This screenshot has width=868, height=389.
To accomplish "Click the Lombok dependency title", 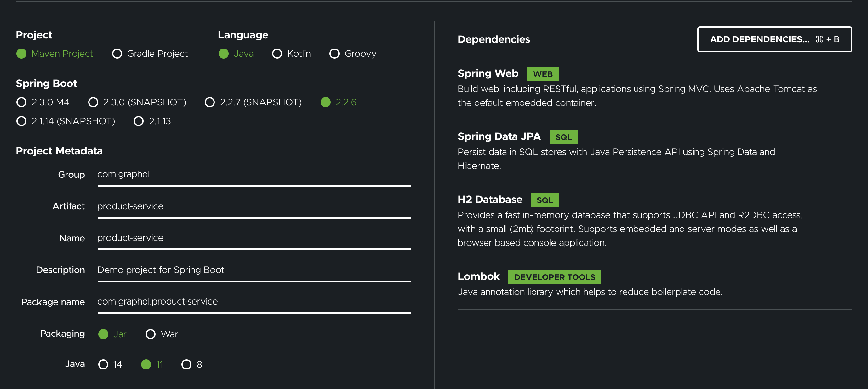I will pos(478,277).
